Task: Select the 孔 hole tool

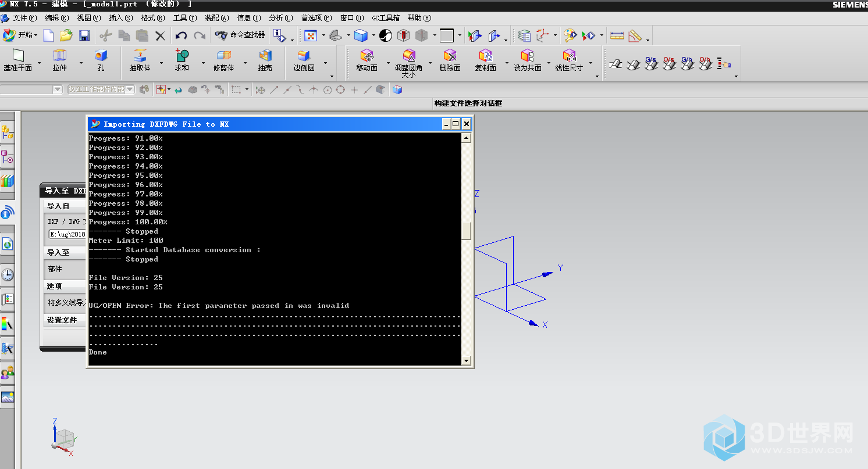Action: point(101,60)
